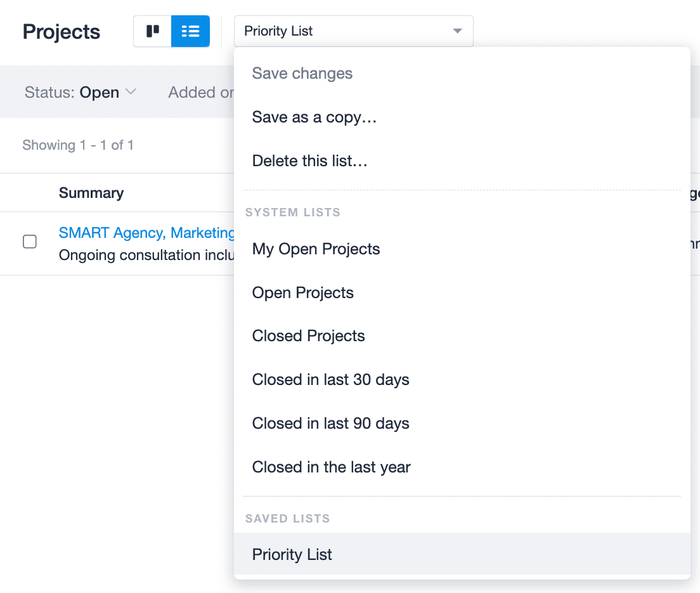Choose Save changes from the menu

pos(302,73)
